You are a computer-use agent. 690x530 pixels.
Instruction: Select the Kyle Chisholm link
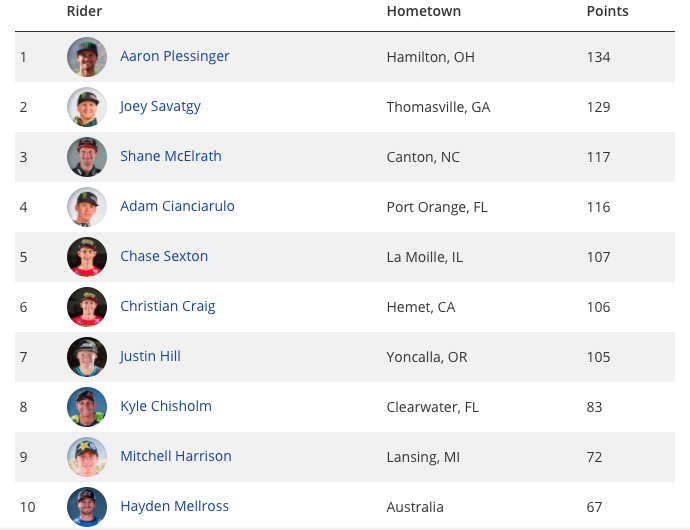pos(166,406)
